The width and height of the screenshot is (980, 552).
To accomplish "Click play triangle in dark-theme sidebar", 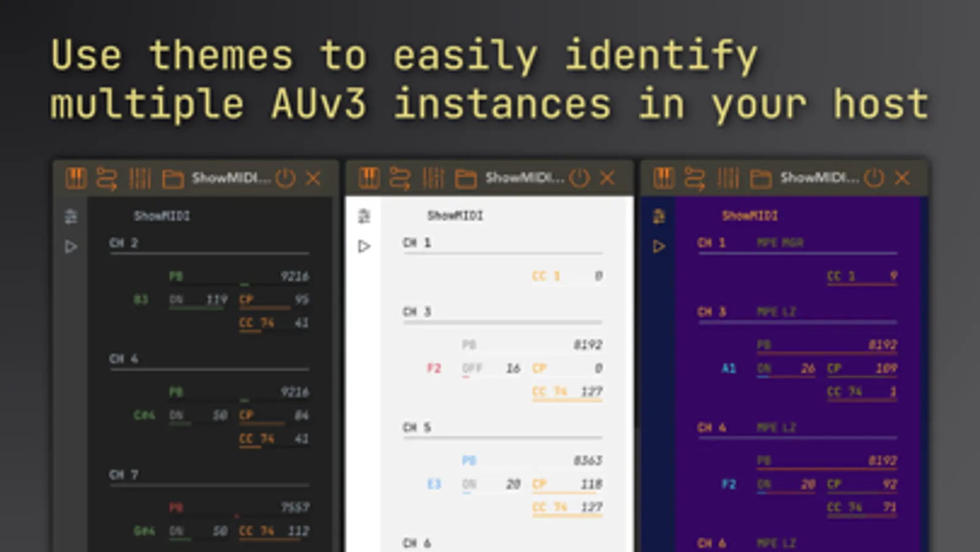I will coord(71,247).
